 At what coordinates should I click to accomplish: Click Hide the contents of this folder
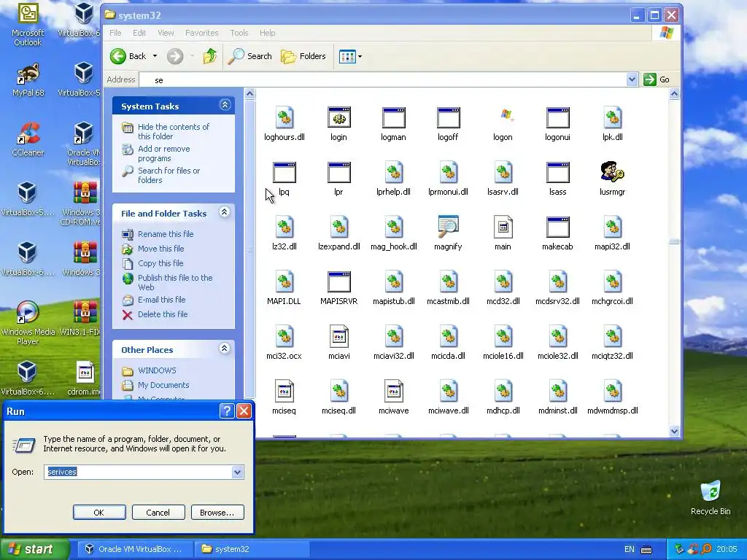[x=174, y=131]
